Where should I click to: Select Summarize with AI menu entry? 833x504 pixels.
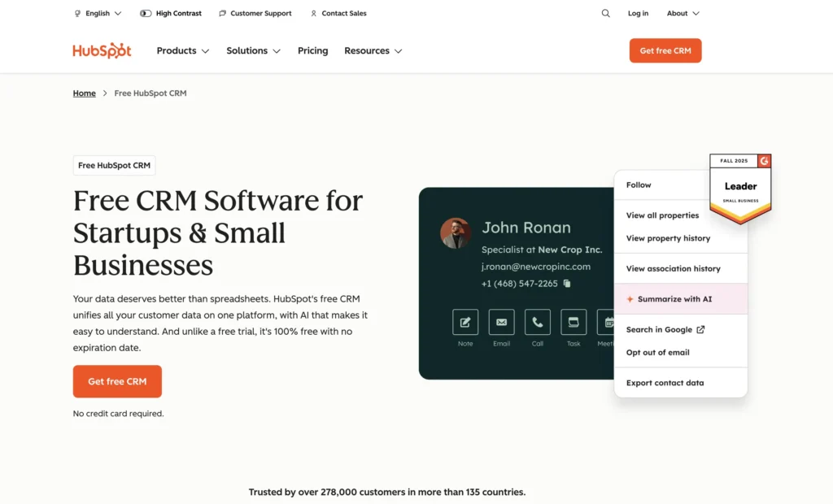[x=674, y=299]
